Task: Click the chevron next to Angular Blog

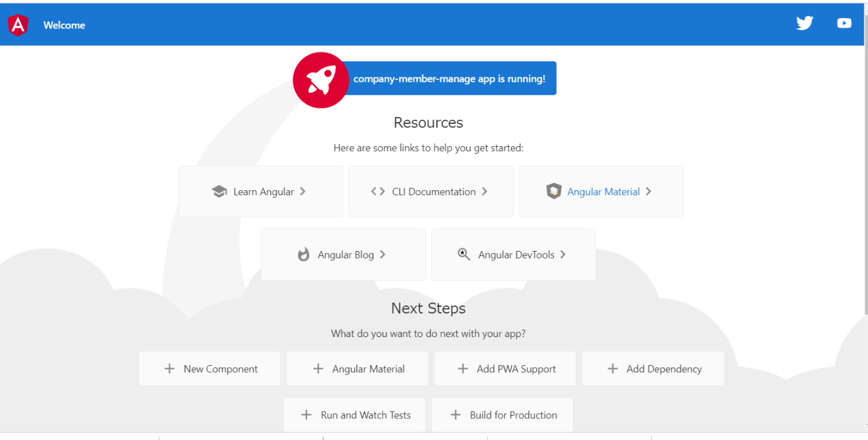Action: [x=383, y=254]
